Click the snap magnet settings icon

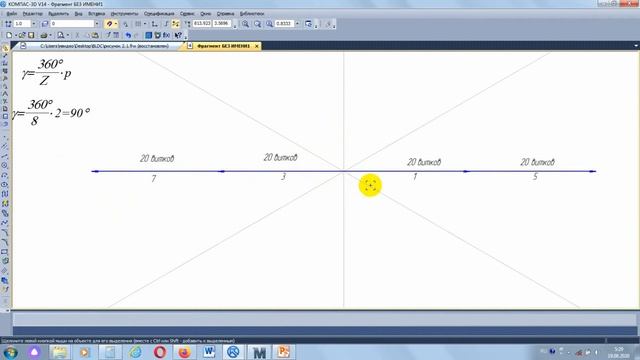109,24
